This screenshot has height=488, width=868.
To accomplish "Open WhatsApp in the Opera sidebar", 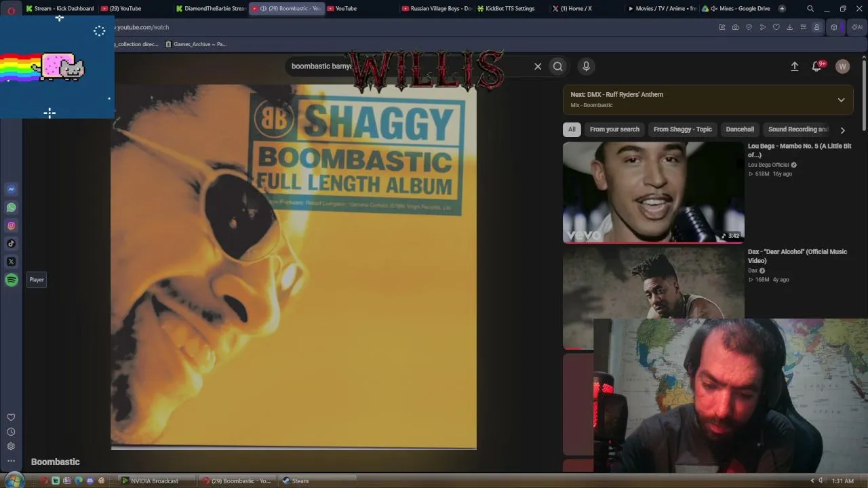I will [x=11, y=207].
